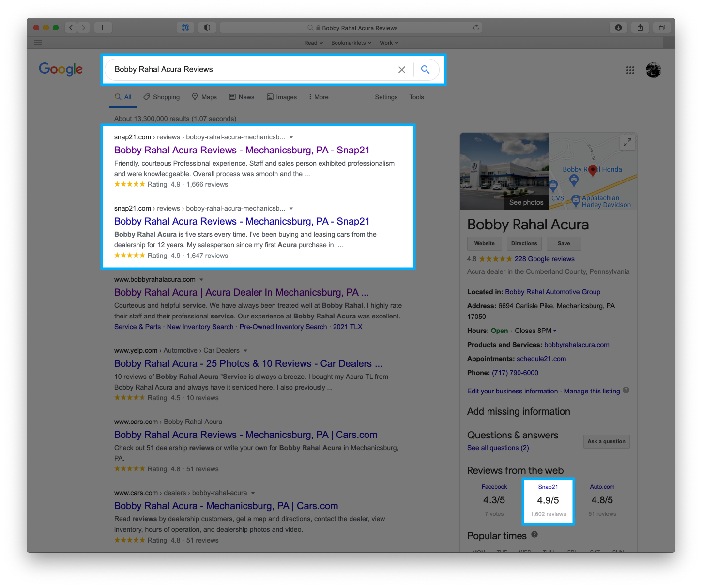This screenshot has width=702, height=588.
Task: Open Yelp 25 Photos & 10 Reviews result
Action: tap(248, 363)
